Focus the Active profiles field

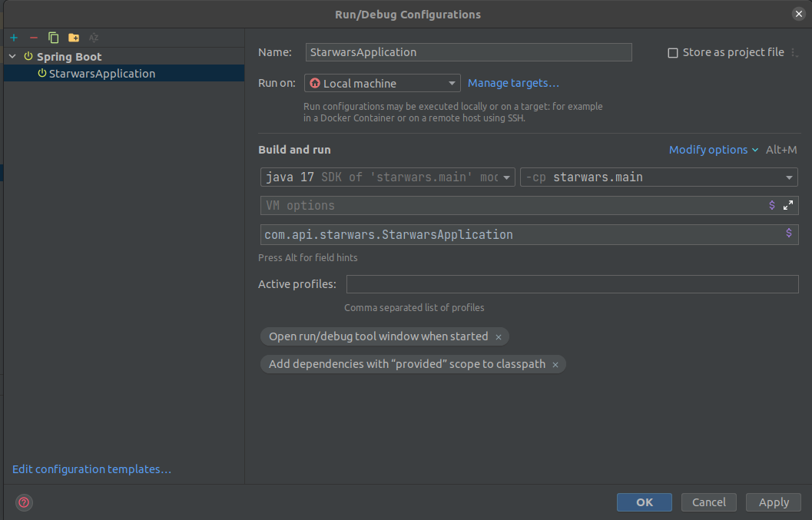coord(572,284)
